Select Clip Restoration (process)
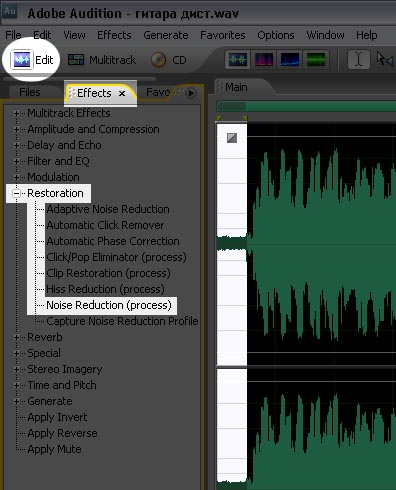This screenshot has width=396, height=490. coord(108,273)
